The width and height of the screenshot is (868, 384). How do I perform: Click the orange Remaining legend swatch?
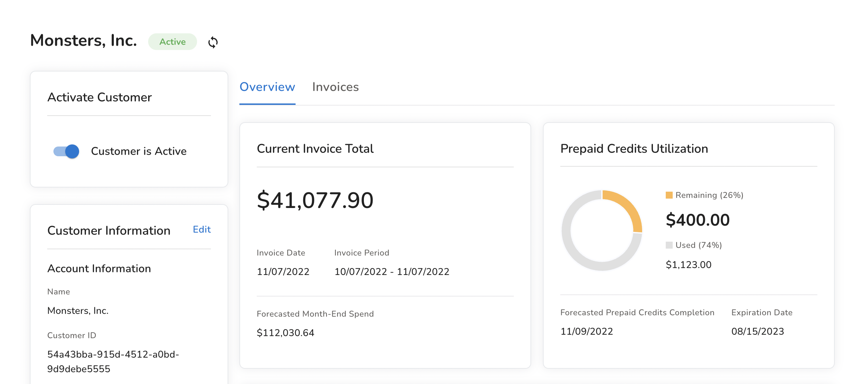pos(669,195)
